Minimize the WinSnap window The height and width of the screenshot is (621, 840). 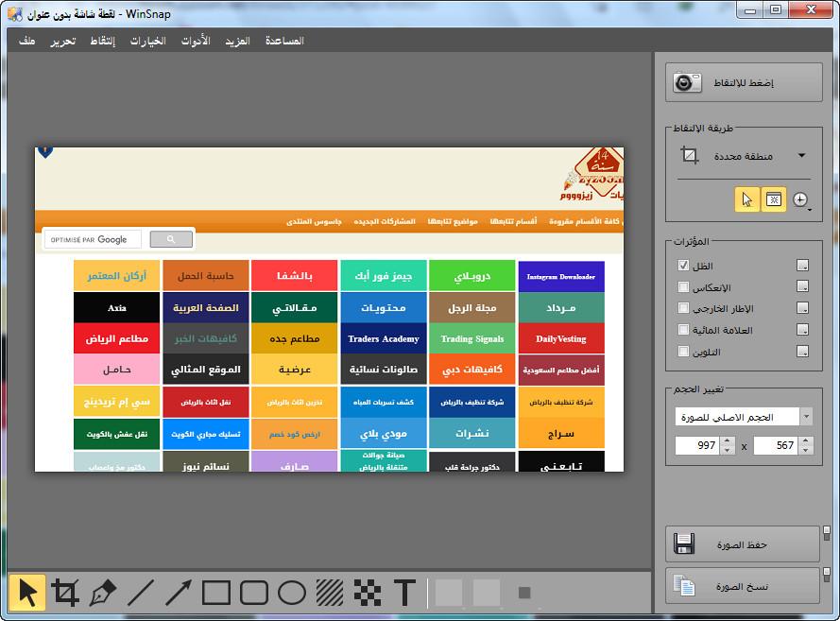pyautogui.click(x=750, y=10)
